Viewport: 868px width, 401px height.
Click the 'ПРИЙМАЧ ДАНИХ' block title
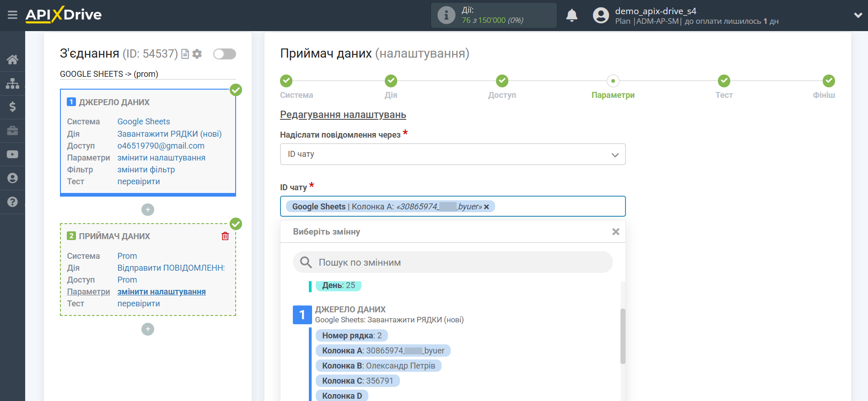coord(114,236)
